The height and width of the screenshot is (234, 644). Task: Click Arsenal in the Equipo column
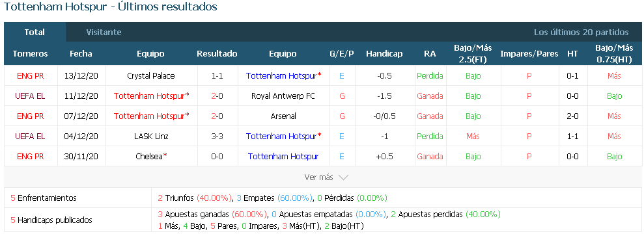(283, 116)
